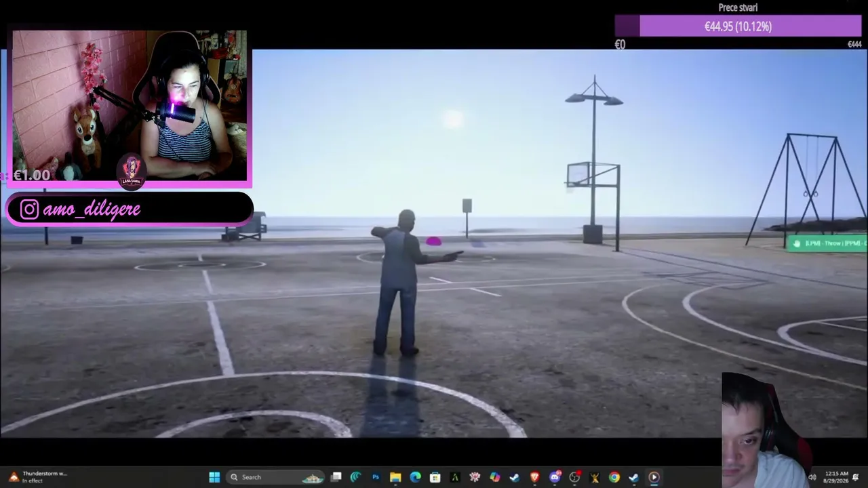Open the clock showing 12:15 AM
The image size is (868, 488).
point(837,477)
